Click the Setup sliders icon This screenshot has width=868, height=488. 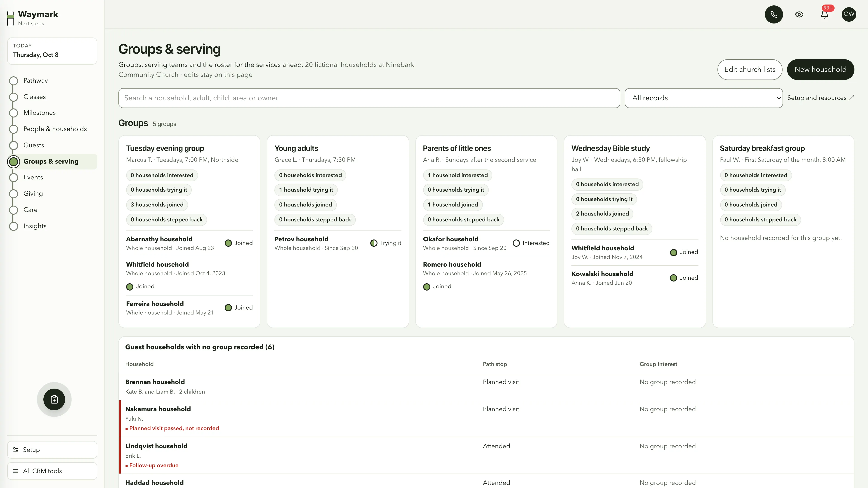coord(16,450)
